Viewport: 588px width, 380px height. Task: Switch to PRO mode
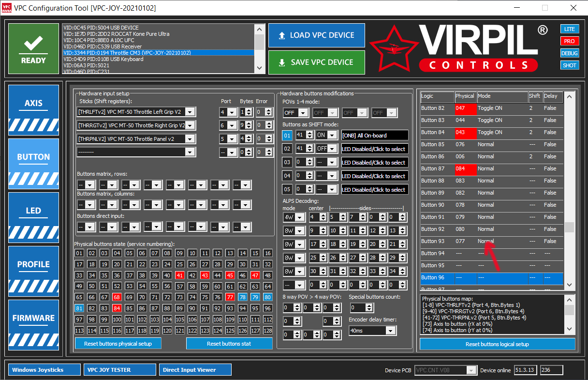(x=570, y=41)
